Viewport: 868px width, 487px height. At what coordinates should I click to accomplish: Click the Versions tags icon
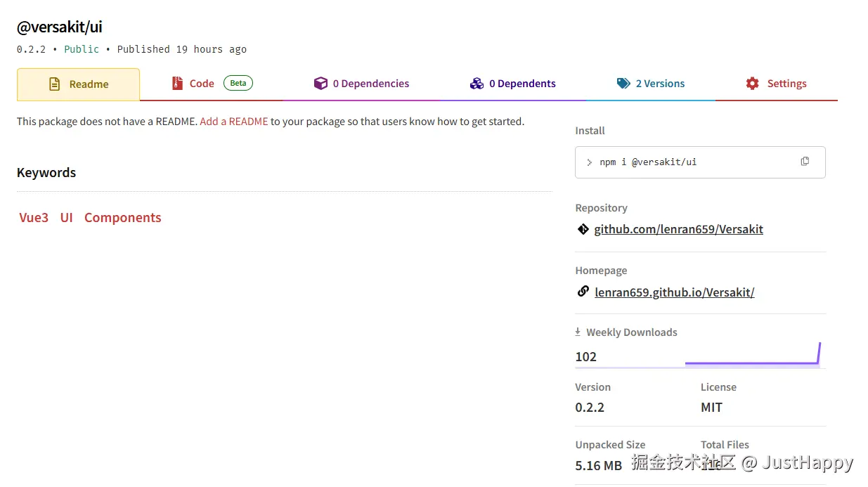coord(623,84)
